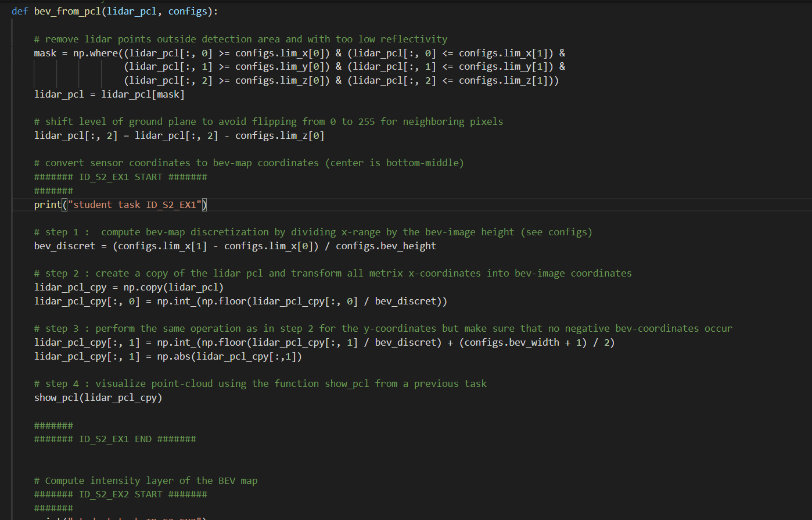The width and height of the screenshot is (812, 520).
Task: Click the line subtracting configs.lim_z[0]
Action: click(x=179, y=136)
